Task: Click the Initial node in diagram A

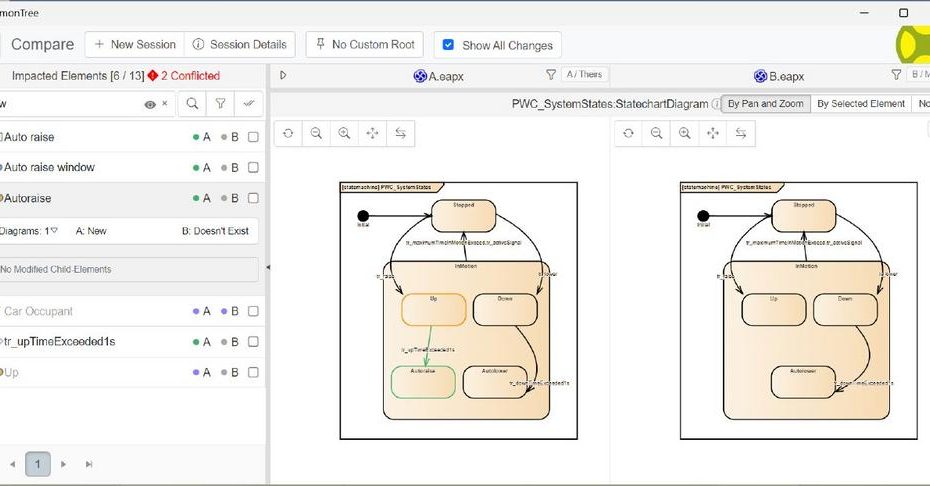Action: tap(363, 216)
